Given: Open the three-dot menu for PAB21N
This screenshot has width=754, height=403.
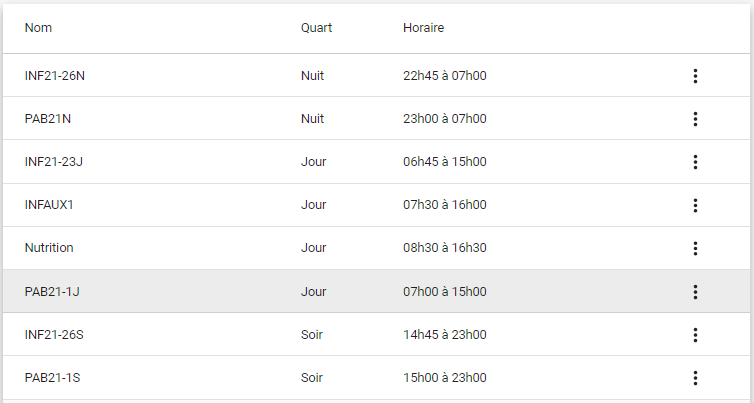Looking at the screenshot, I should tap(695, 119).
